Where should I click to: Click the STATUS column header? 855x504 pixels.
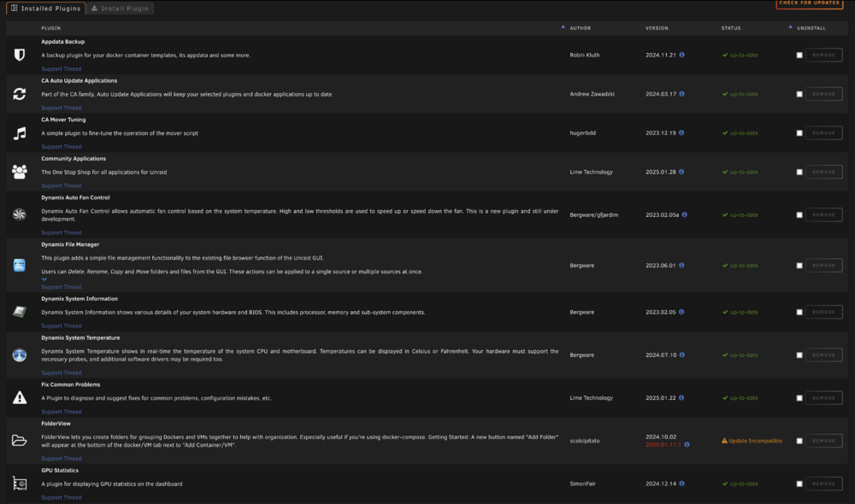731,28
